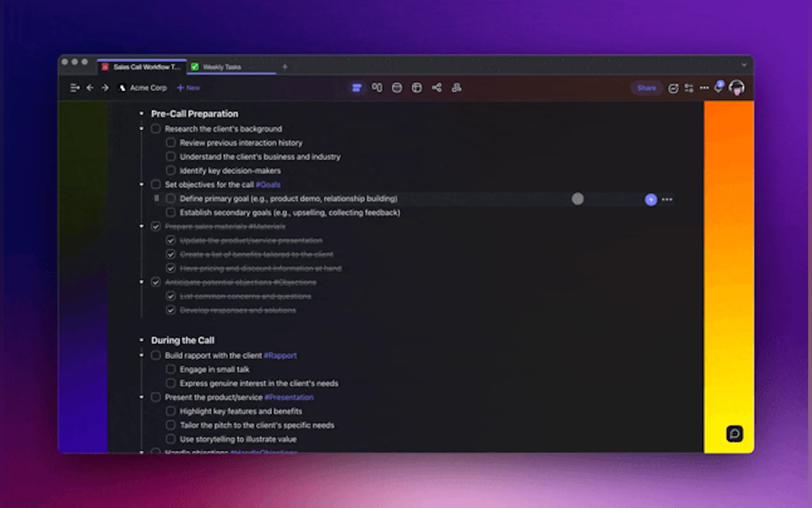Collapse the Pre-Call Preparation section
This screenshot has height=508, width=812.
[141, 114]
